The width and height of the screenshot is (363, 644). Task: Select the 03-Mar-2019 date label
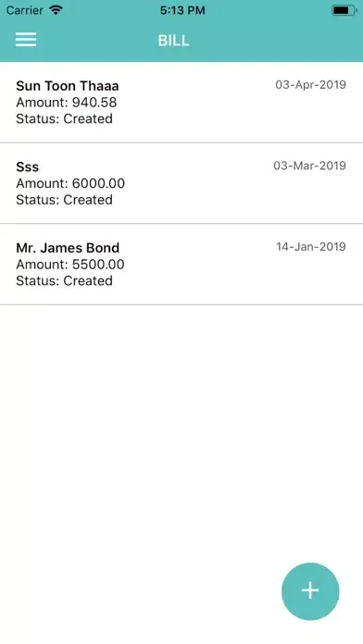(x=310, y=166)
